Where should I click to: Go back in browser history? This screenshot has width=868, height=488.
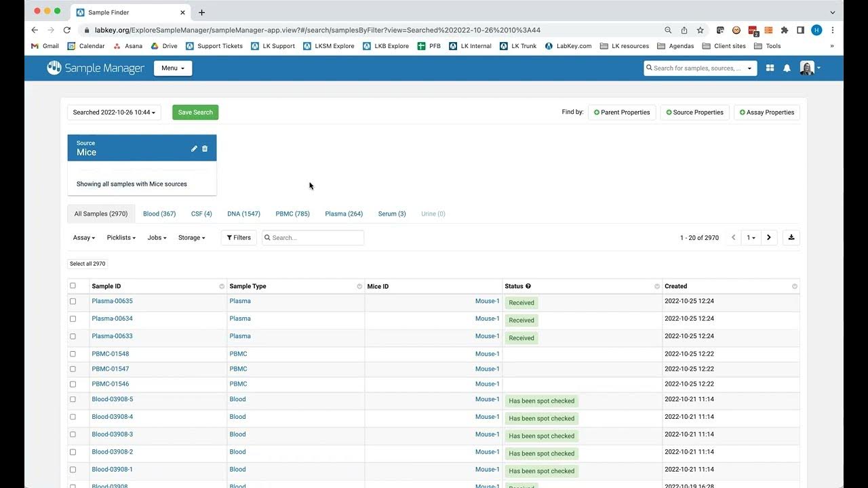tap(35, 30)
